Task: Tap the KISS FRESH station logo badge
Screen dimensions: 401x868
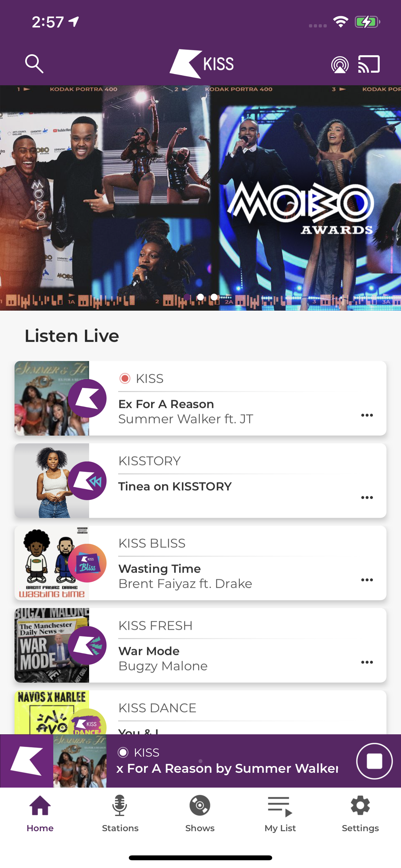Action: [x=87, y=645]
